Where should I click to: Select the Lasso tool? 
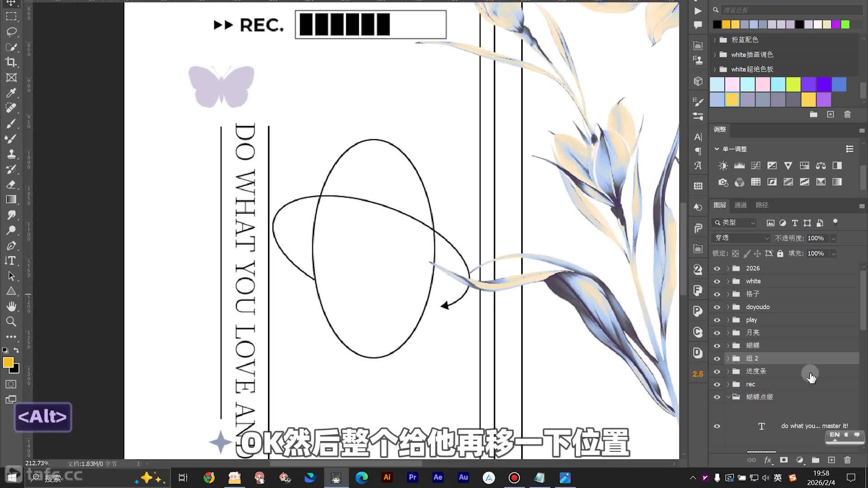11,32
